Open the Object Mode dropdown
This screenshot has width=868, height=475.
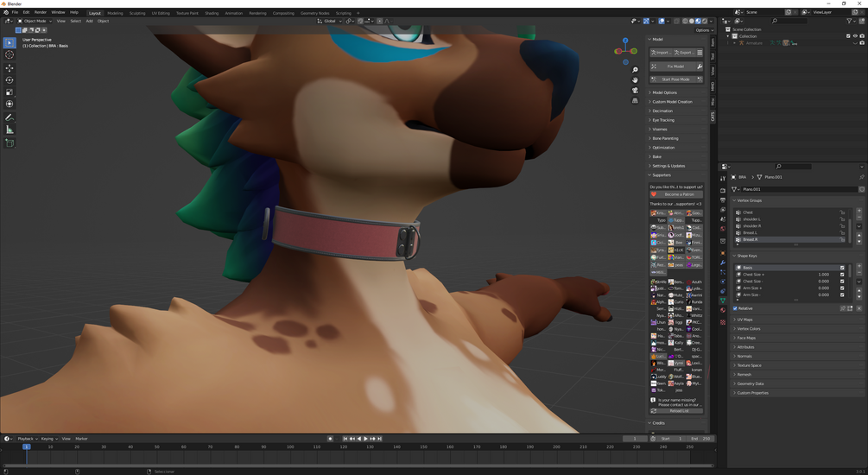(35, 21)
